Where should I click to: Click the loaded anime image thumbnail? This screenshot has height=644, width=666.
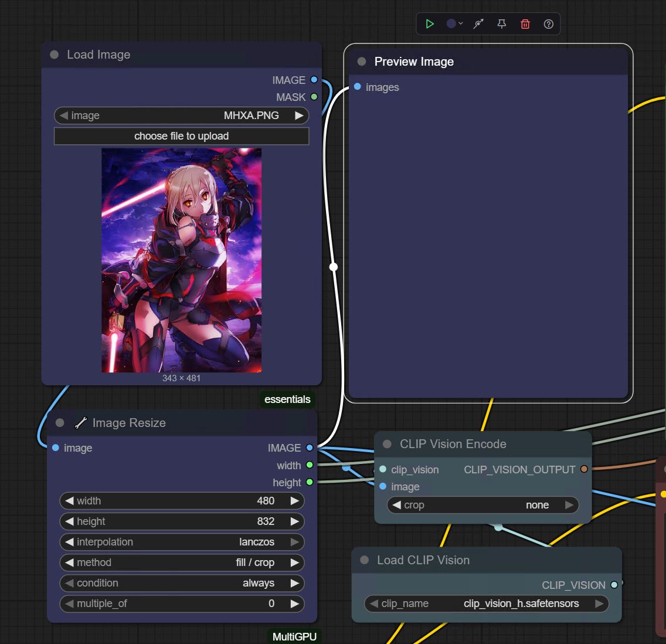[x=181, y=260]
